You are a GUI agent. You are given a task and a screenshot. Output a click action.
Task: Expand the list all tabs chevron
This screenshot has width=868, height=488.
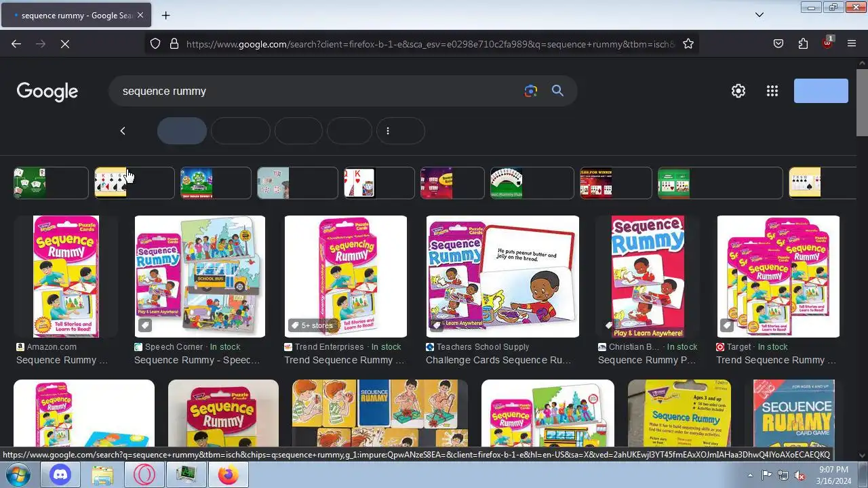pos(759,15)
